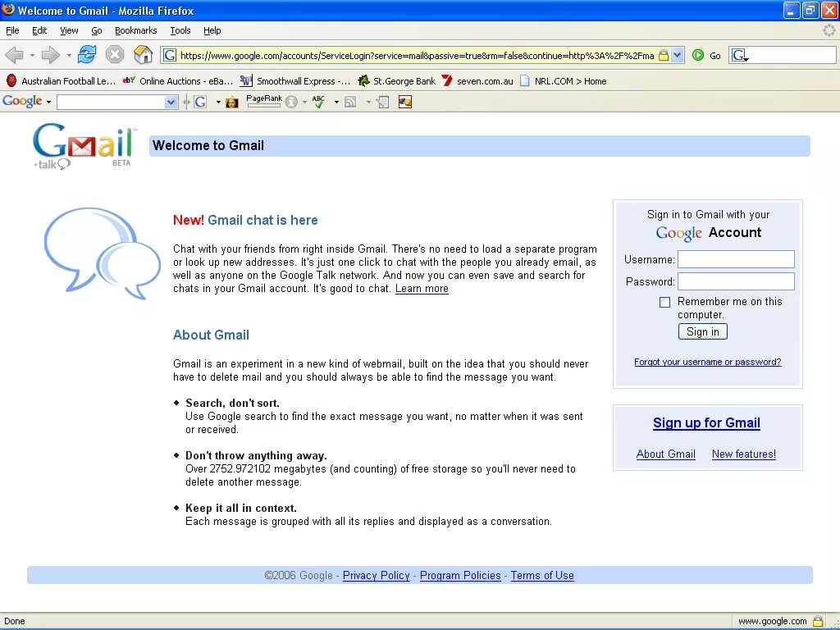Click the Sign in button
This screenshot has width=840, height=630.
(x=703, y=331)
